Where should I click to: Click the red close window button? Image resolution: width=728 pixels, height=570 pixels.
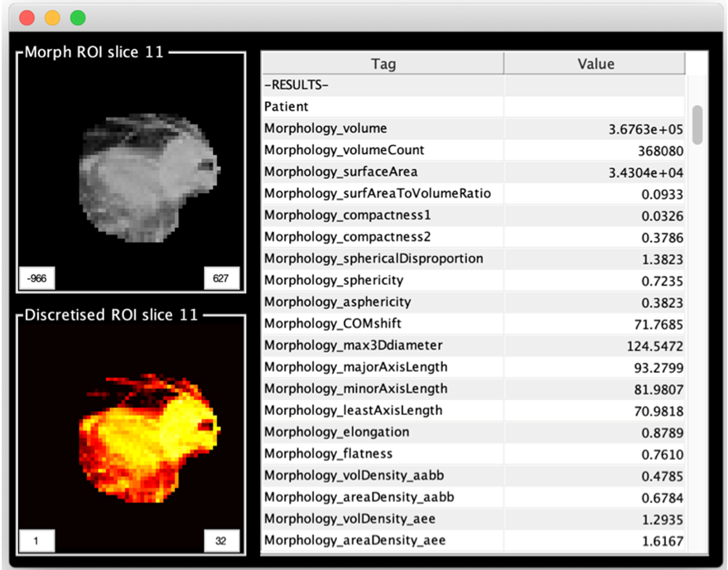pos(27,17)
